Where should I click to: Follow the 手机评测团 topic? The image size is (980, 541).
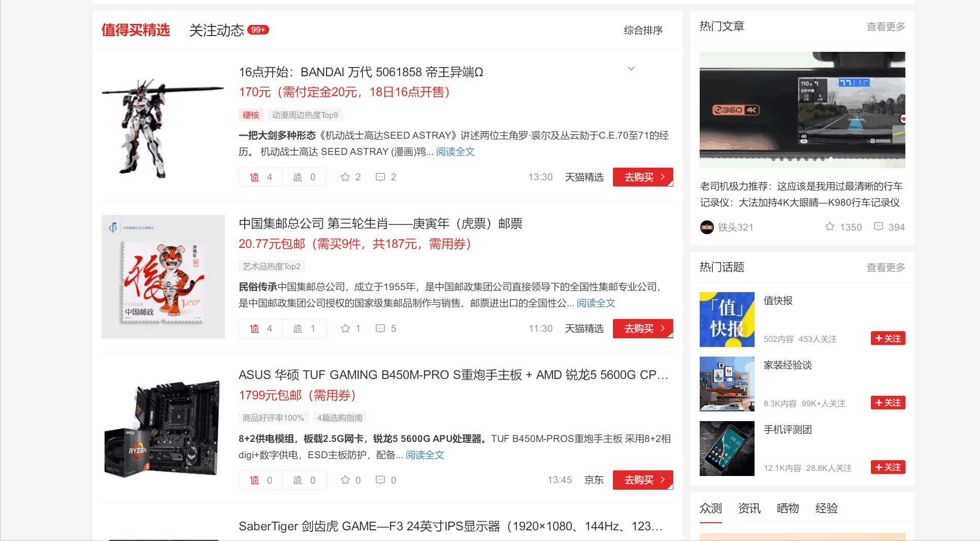point(888,467)
